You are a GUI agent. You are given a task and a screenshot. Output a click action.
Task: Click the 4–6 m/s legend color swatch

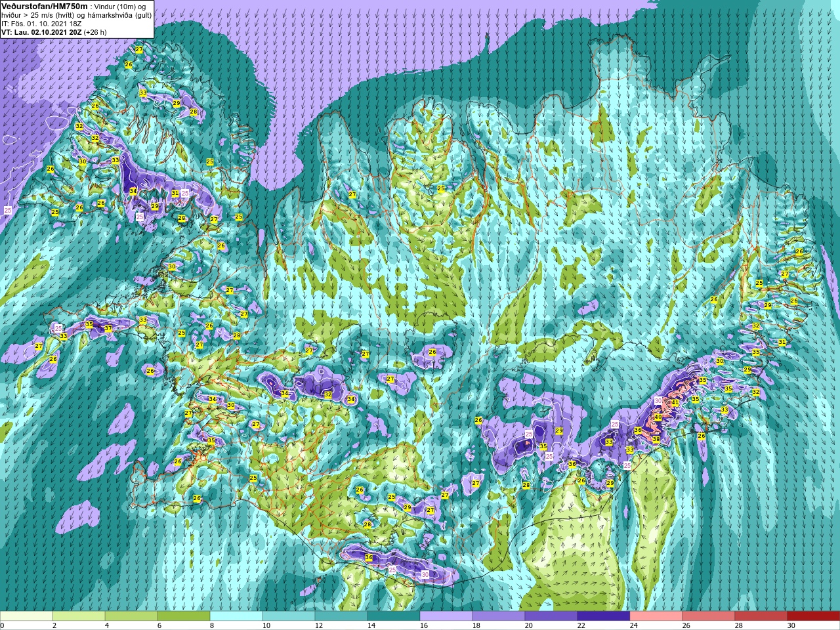[x=131, y=616]
